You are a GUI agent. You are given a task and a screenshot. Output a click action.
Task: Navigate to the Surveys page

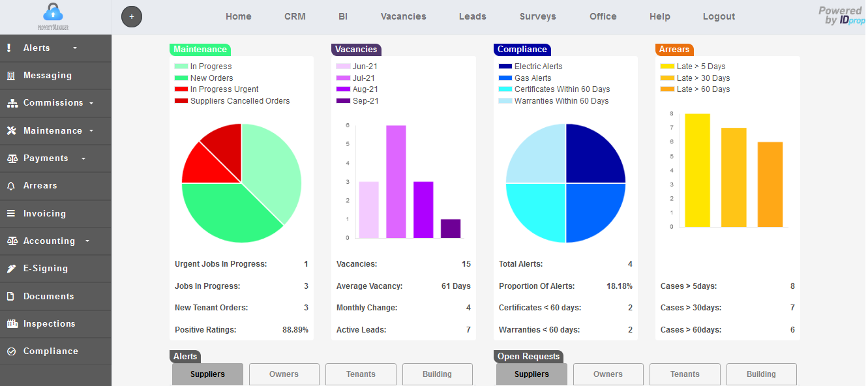tap(537, 16)
